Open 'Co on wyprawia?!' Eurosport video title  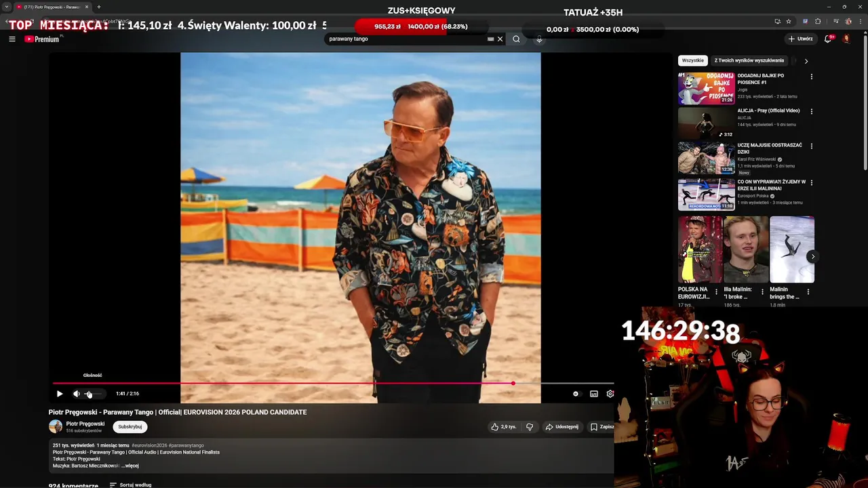pyautogui.click(x=772, y=185)
